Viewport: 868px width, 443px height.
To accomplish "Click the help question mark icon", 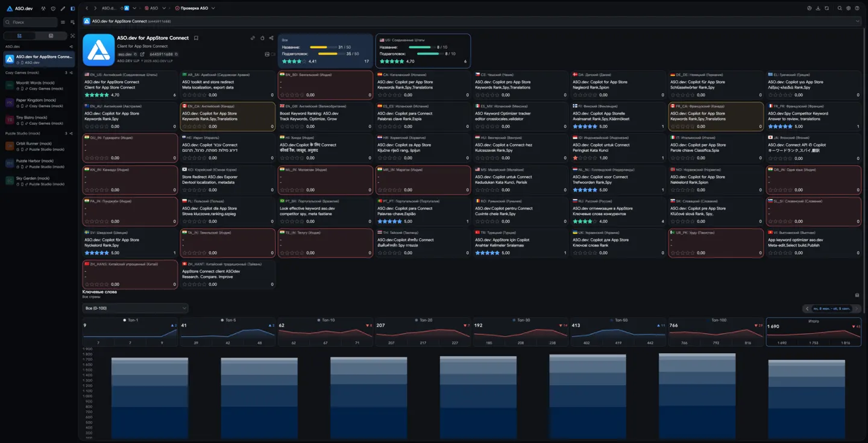I will (x=857, y=8).
